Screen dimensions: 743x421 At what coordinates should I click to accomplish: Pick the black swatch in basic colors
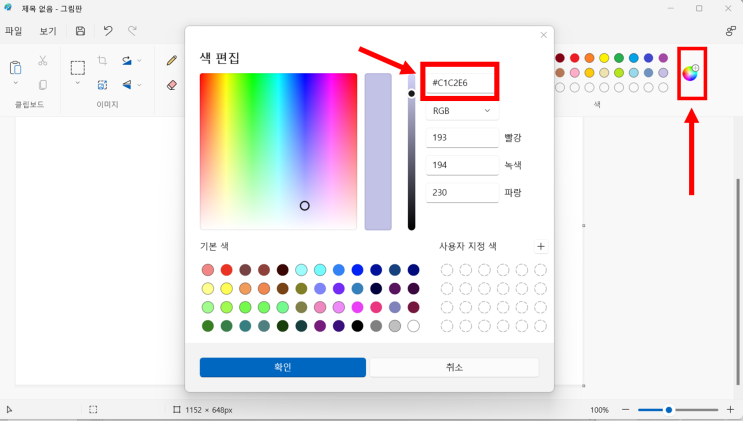pyautogui.click(x=357, y=326)
